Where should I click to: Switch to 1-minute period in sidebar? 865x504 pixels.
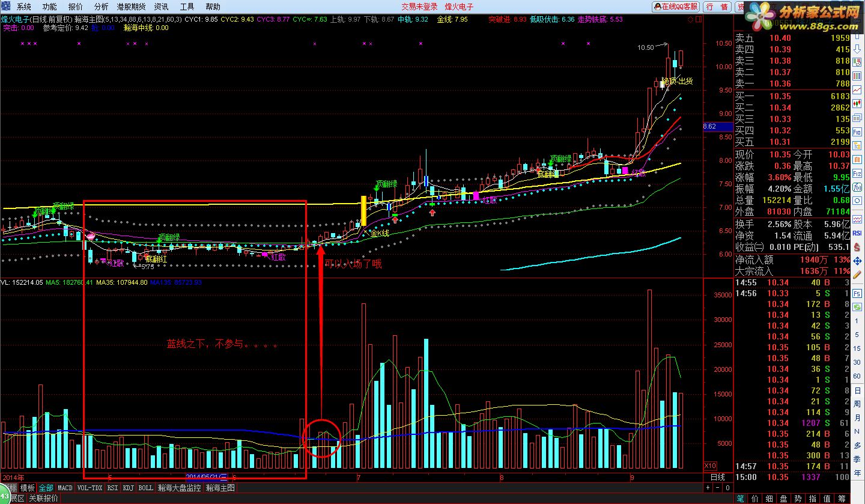pos(857,321)
